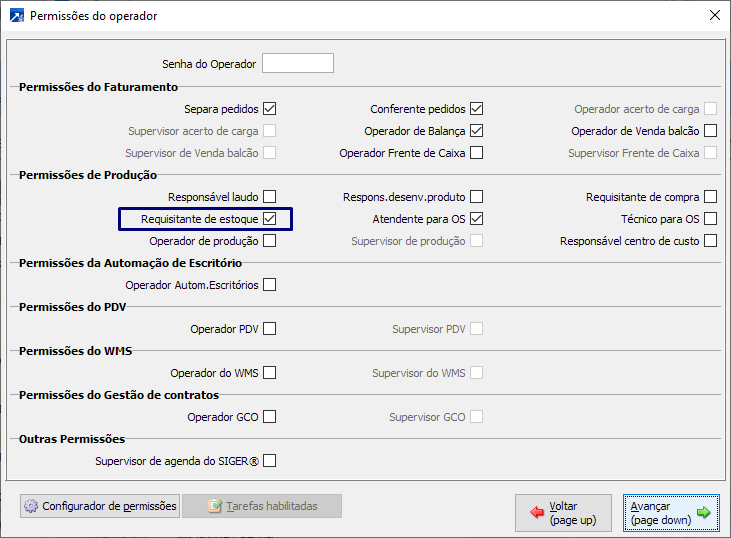Uncheck the Conferente pedidos checkbox
The height and width of the screenshot is (538, 731).
tap(476, 109)
